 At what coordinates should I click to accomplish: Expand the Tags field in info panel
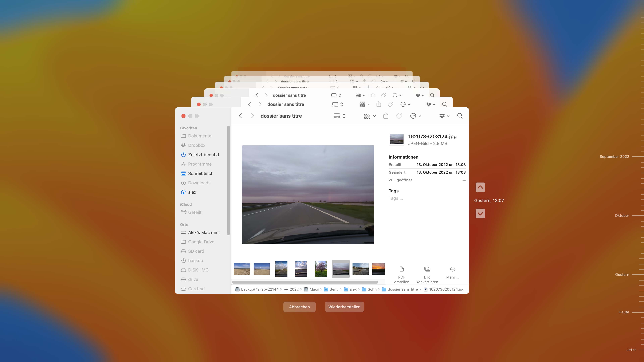click(x=393, y=191)
